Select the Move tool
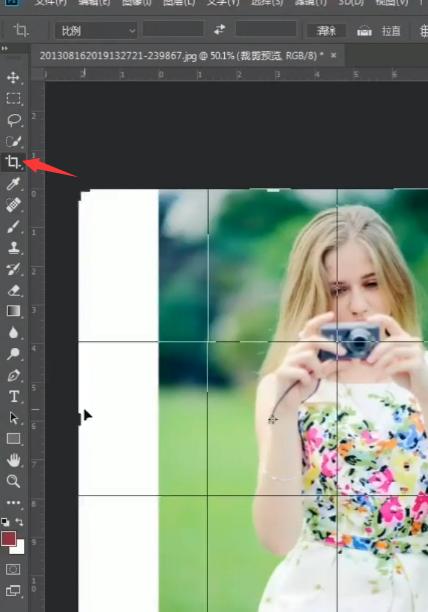 click(x=13, y=77)
